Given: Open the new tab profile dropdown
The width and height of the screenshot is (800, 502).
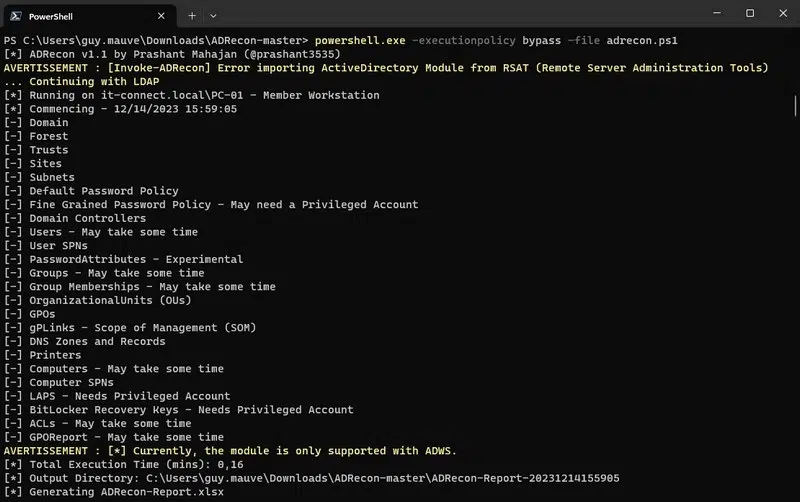Looking at the screenshot, I should point(213,16).
